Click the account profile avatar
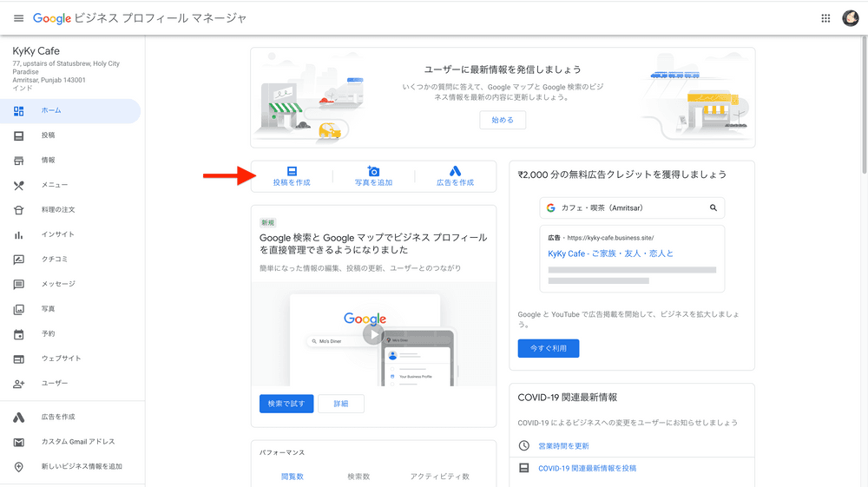Screen dimensions: 868x487 click(x=851, y=18)
